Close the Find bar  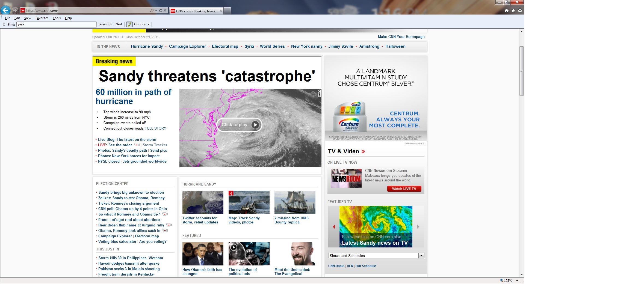click(x=4, y=25)
